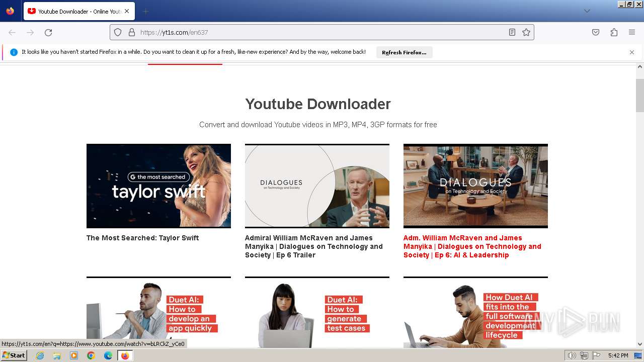Open the Action Center flag icon
Image resolution: width=644 pixels, height=362 pixels.
(596, 355)
